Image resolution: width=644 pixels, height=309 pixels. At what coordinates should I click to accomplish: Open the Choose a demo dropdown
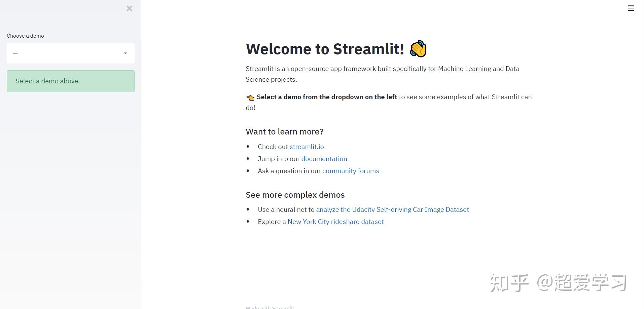pyautogui.click(x=71, y=53)
